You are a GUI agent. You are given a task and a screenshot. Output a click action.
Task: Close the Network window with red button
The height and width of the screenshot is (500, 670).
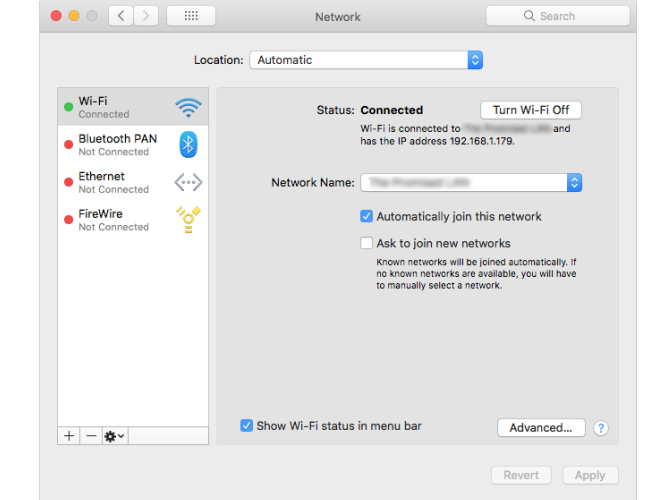[56, 16]
